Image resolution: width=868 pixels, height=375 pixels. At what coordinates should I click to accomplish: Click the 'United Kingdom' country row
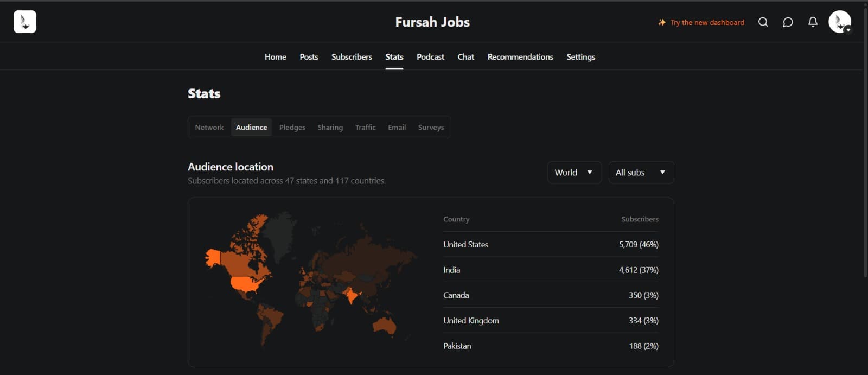[551, 320]
